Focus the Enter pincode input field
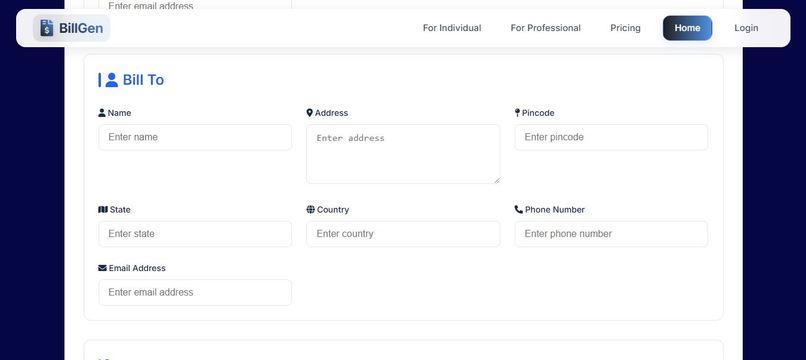The height and width of the screenshot is (360, 806). (611, 137)
